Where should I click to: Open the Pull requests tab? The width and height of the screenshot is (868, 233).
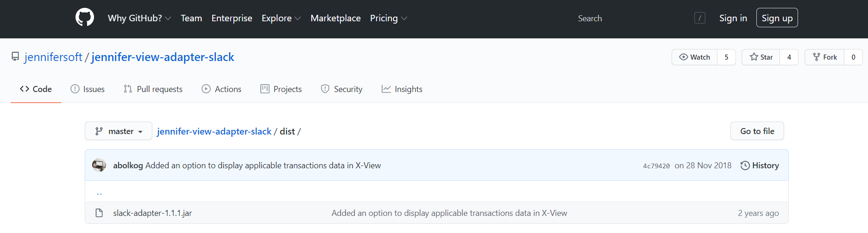coord(153,89)
